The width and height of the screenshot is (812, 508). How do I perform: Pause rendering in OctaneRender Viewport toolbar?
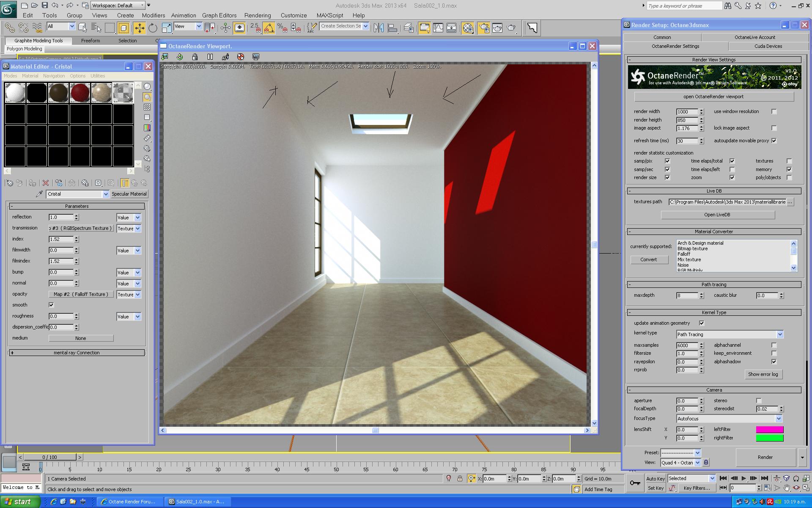click(210, 57)
